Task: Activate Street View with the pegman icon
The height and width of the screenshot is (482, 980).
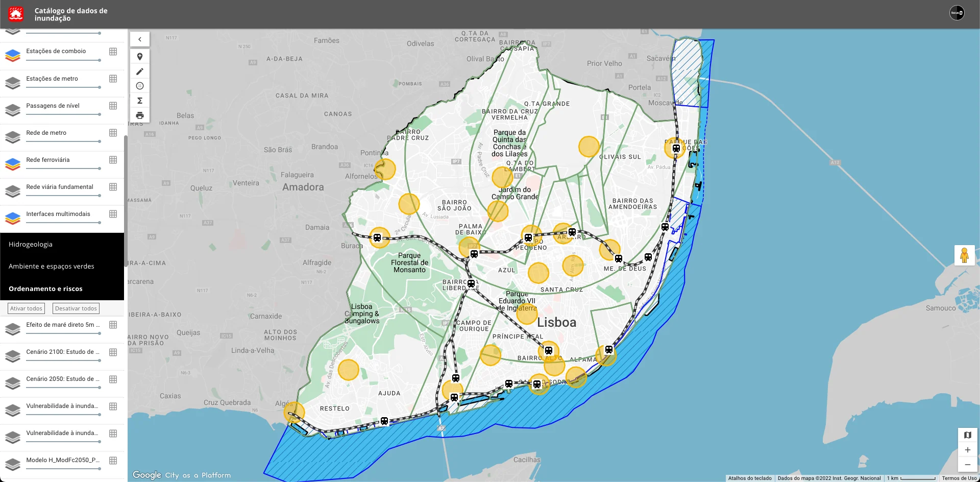Action: coord(964,255)
